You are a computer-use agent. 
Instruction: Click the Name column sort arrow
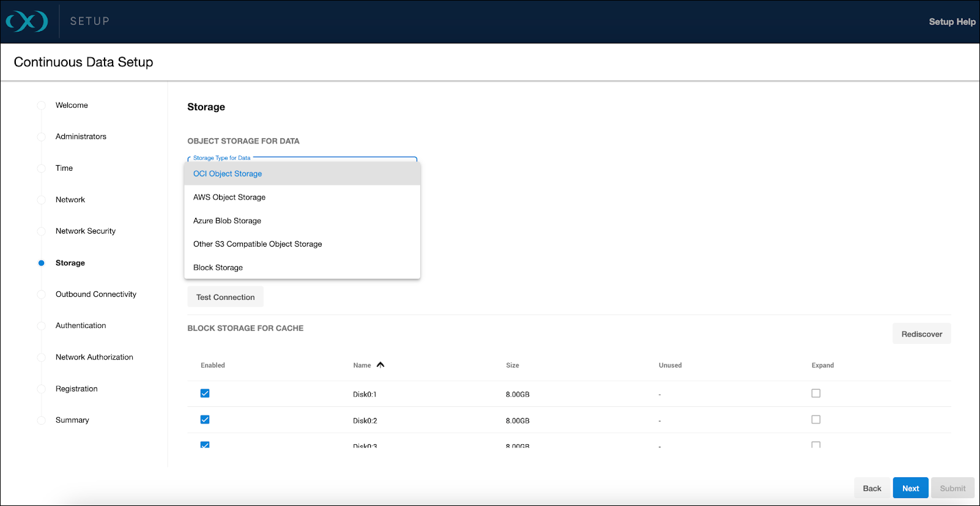[380, 365]
